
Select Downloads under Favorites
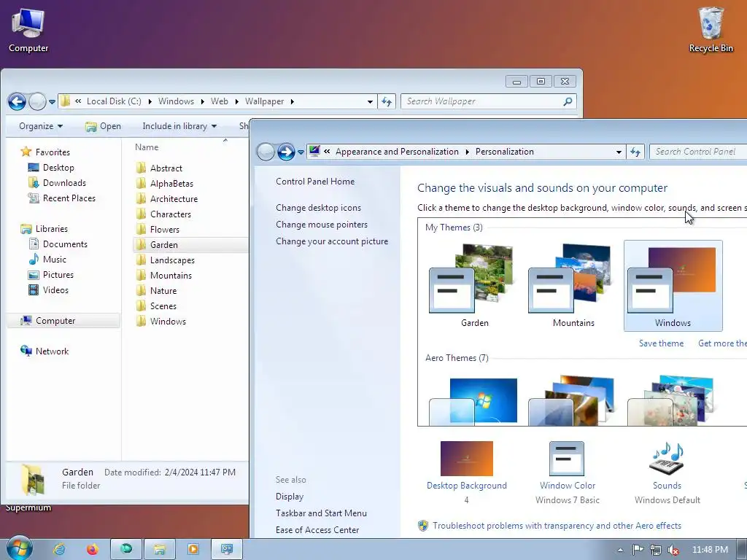click(57, 183)
